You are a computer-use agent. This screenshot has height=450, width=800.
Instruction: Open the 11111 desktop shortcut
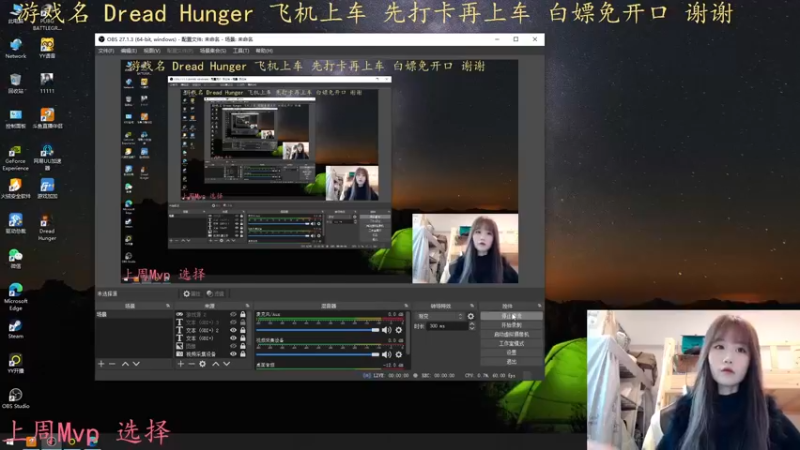pyautogui.click(x=47, y=84)
